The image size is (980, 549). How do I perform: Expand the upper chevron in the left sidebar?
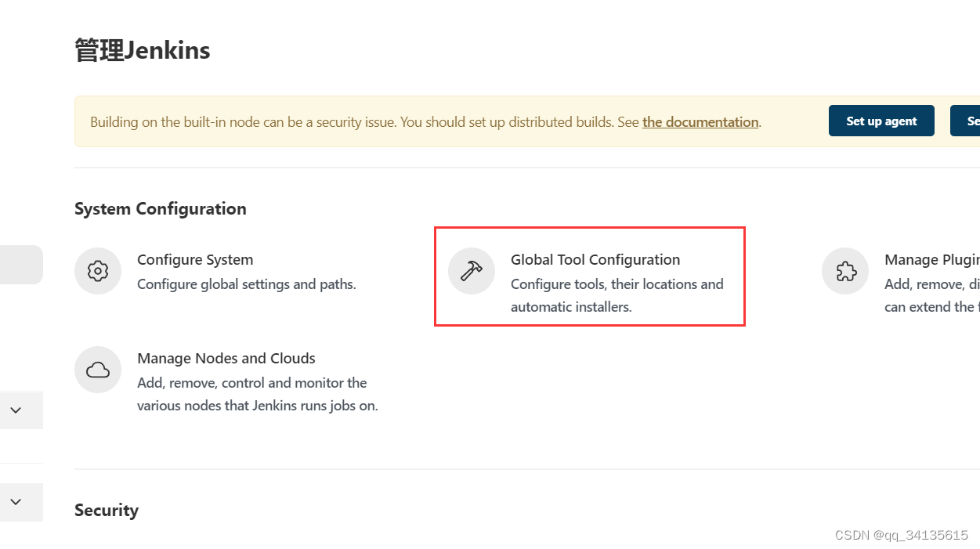pyautogui.click(x=16, y=410)
